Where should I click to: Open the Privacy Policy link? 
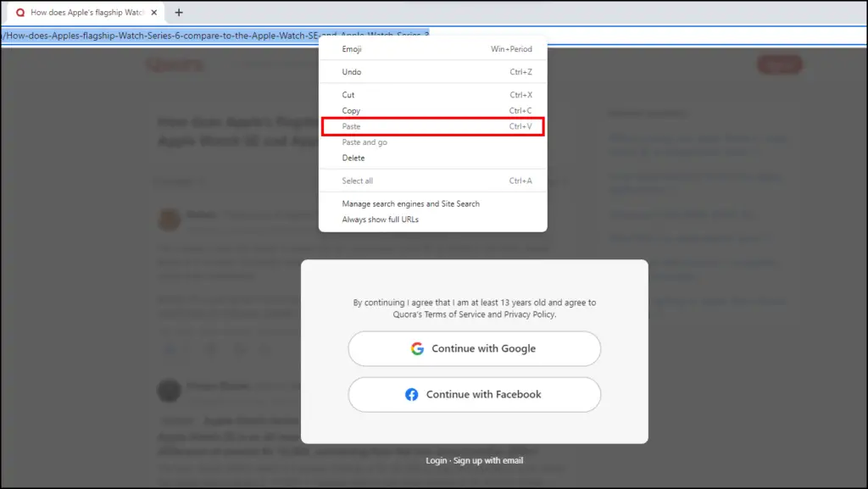pyautogui.click(x=529, y=314)
